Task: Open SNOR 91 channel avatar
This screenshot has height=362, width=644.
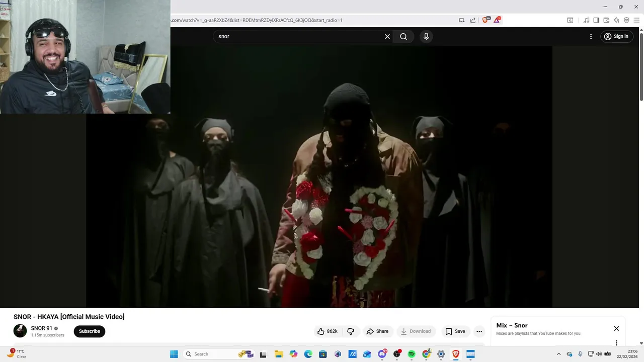Action: pos(20,331)
